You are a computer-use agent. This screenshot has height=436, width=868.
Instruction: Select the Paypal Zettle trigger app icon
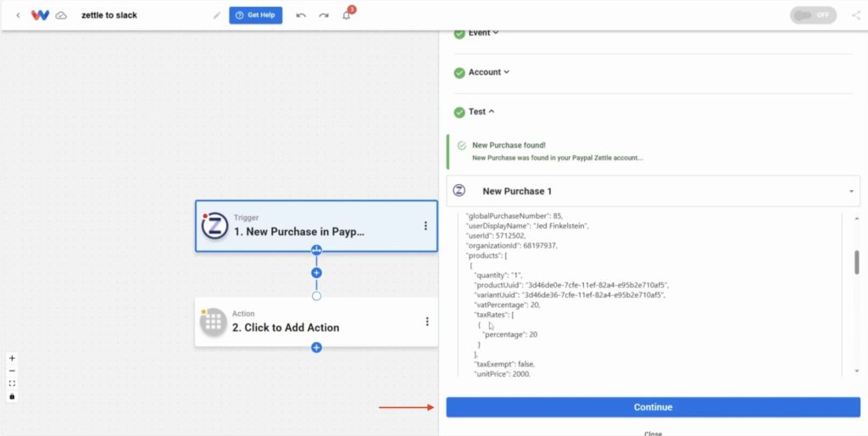(214, 226)
